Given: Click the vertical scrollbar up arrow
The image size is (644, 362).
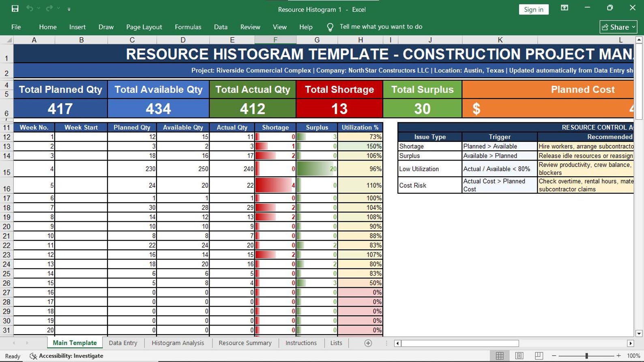Looking at the screenshot, I should pos(639,40).
